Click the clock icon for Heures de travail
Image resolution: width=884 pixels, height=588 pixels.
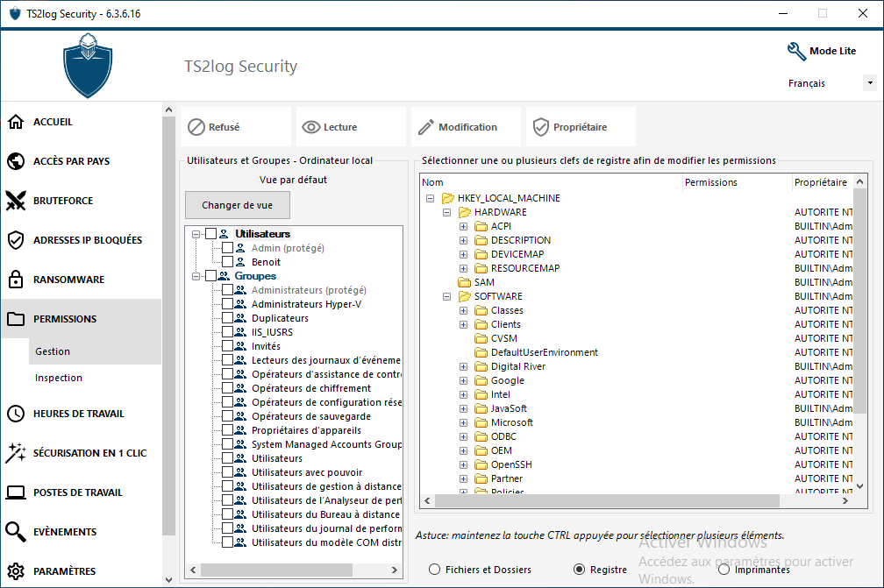(x=16, y=414)
